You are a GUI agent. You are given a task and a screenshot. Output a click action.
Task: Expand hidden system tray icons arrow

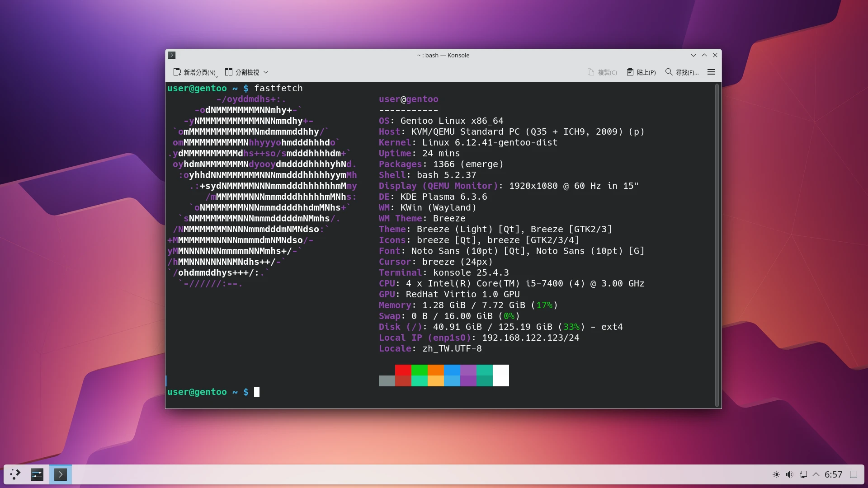816,474
